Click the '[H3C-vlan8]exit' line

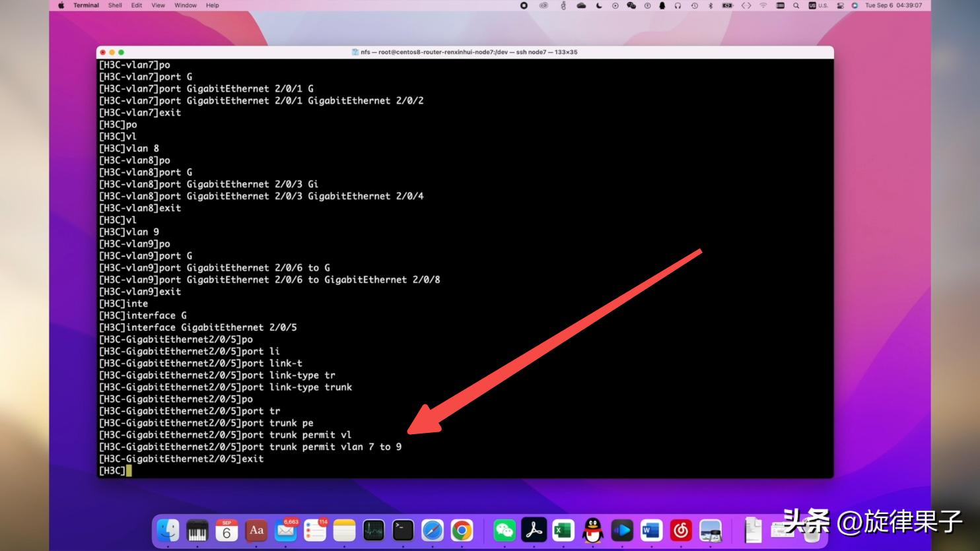click(x=140, y=208)
